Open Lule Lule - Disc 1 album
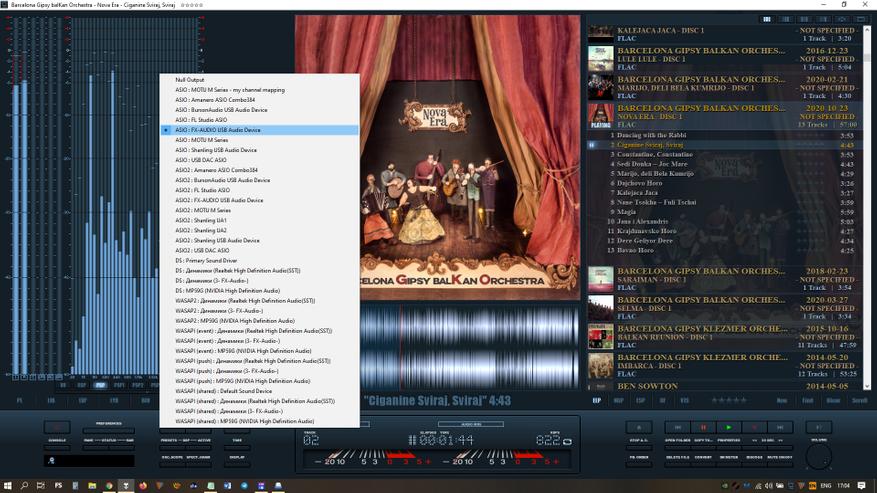Viewport: 877px width, 493px height. point(725,58)
